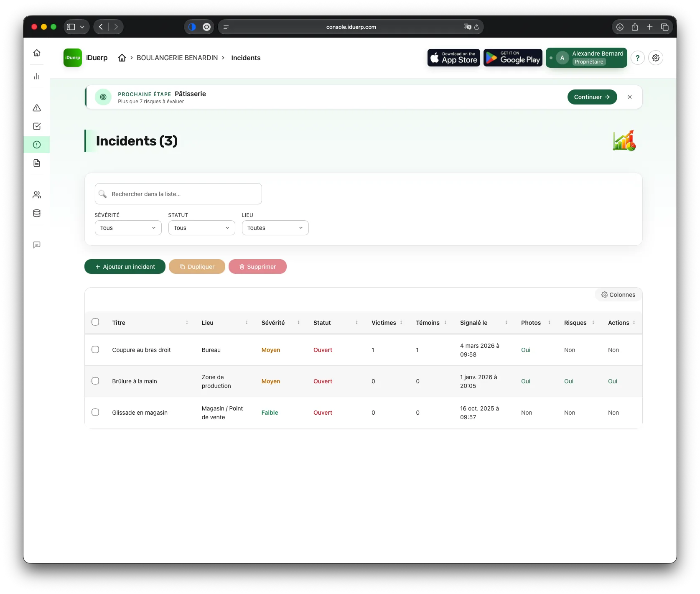Screen dimensions: 700x594
Task: Click the Dupliquer button
Action: coord(197,267)
